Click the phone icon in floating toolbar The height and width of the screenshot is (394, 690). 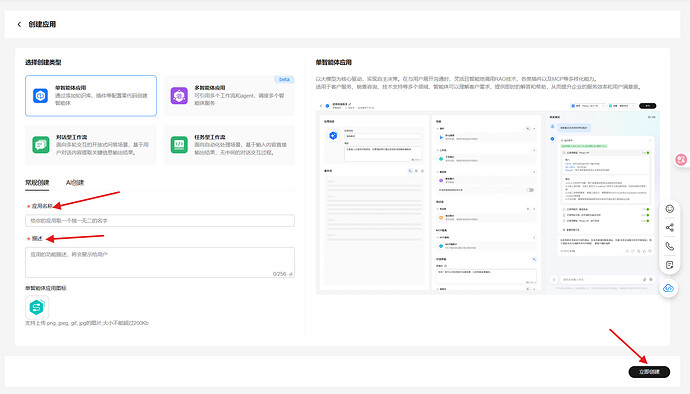tap(669, 247)
